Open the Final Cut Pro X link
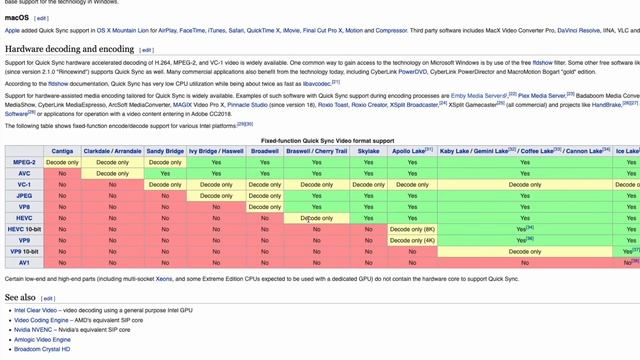The height and width of the screenshot is (360, 640). click(x=322, y=31)
